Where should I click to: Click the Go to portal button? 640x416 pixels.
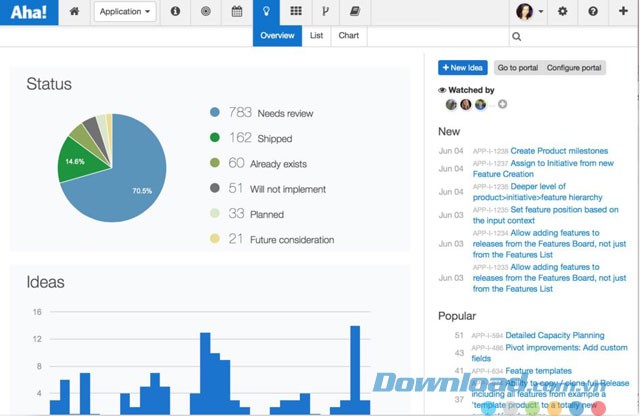[x=517, y=68]
